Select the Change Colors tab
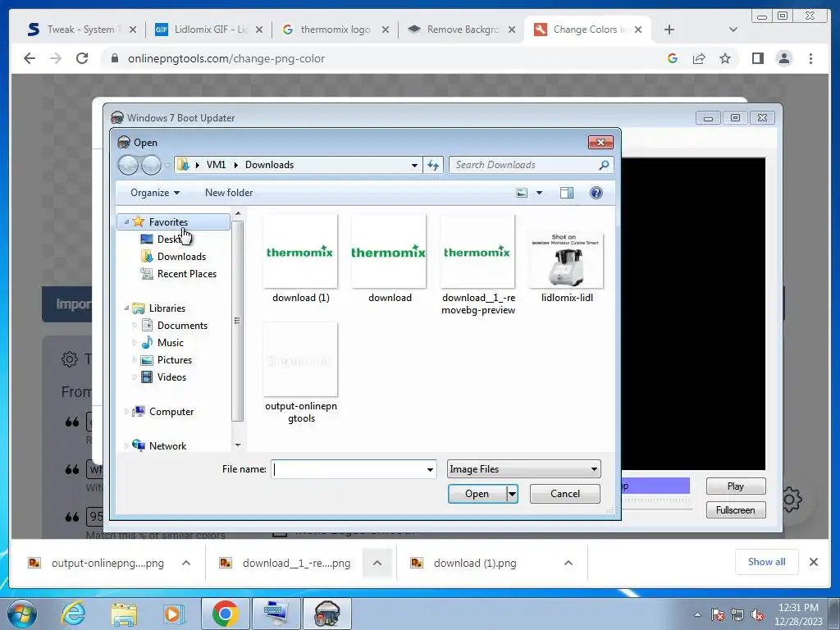Image resolution: width=840 pixels, height=630 pixels. click(x=587, y=30)
